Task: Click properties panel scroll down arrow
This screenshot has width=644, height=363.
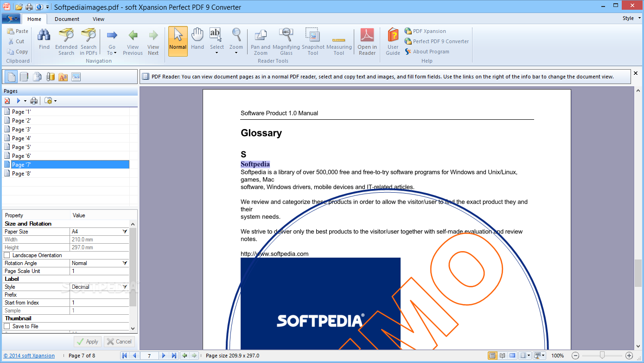Action: (133, 328)
